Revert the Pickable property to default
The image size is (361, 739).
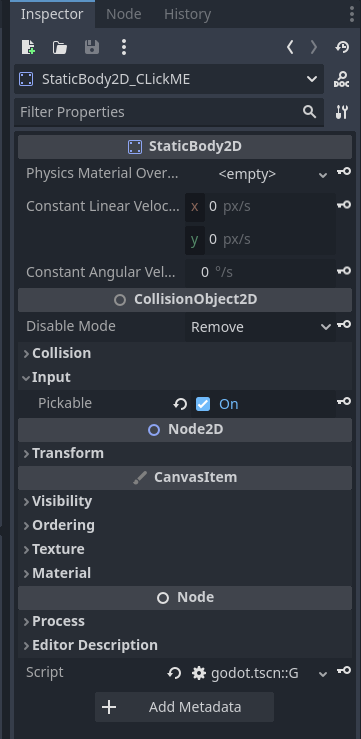[180, 404]
